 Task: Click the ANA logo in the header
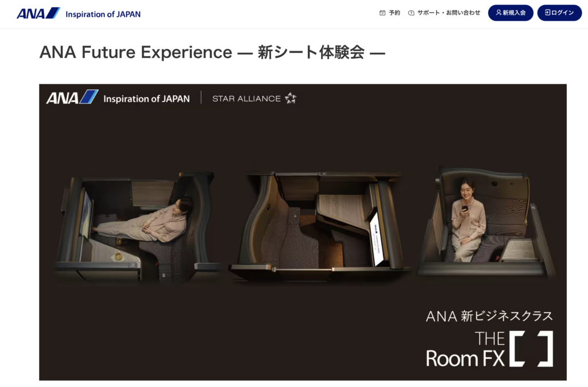pos(38,14)
